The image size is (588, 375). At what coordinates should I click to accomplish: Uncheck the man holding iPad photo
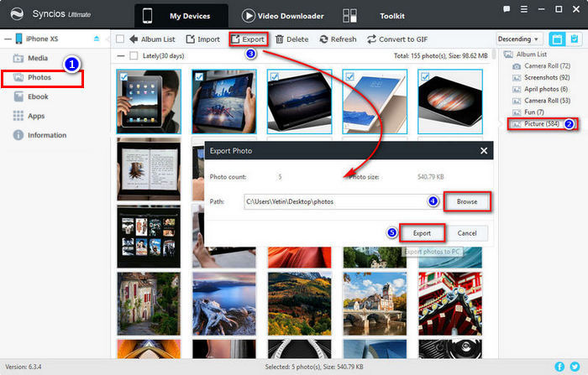coord(123,76)
